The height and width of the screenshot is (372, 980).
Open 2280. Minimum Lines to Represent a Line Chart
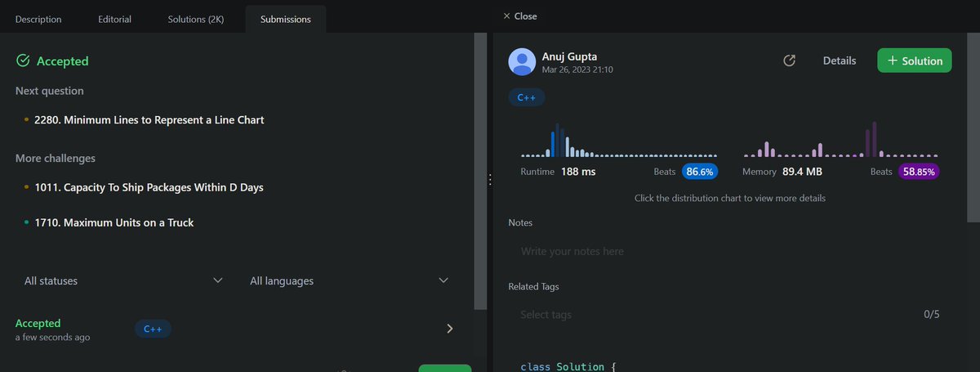149,119
